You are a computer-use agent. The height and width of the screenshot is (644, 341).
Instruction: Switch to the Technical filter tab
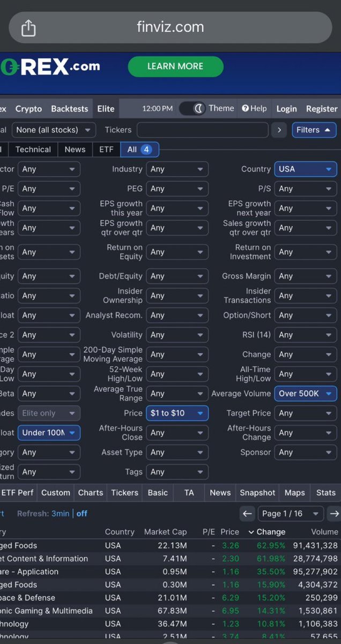click(x=33, y=150)
